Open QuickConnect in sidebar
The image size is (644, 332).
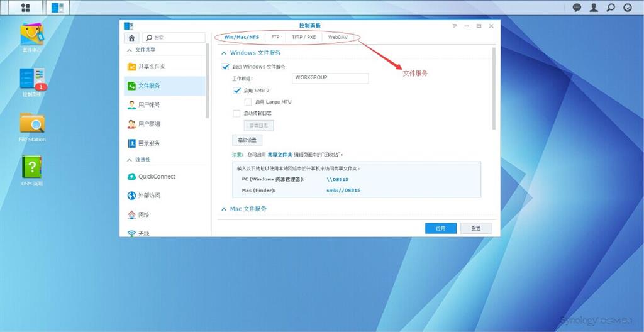coord(157,177)
